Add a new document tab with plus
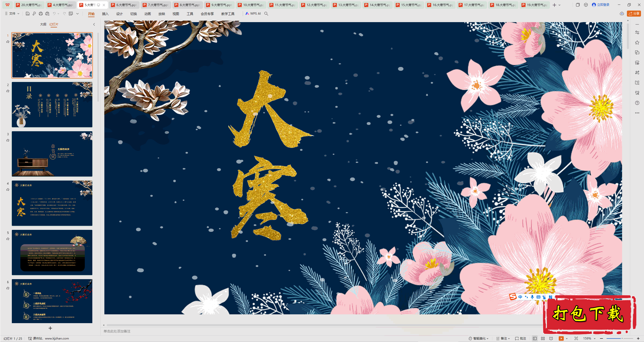Viewport: 644px width, 342px height. tap(554, 5)
